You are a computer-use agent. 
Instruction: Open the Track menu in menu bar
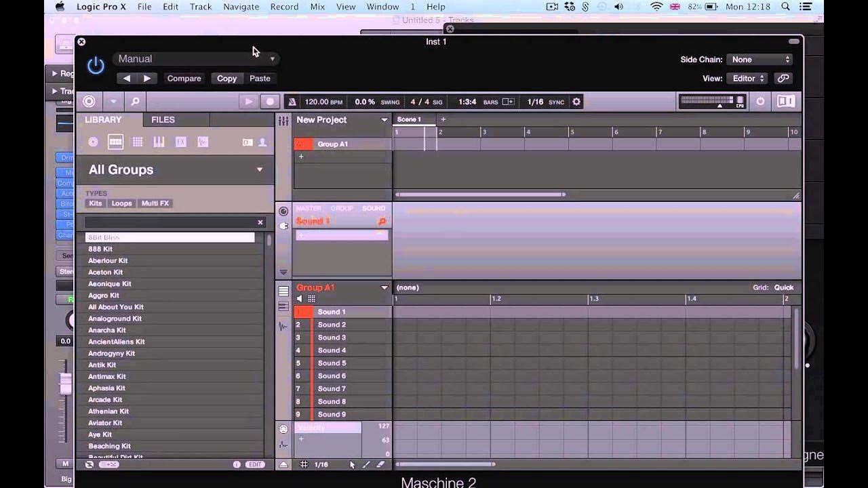[x=201, y=7]
